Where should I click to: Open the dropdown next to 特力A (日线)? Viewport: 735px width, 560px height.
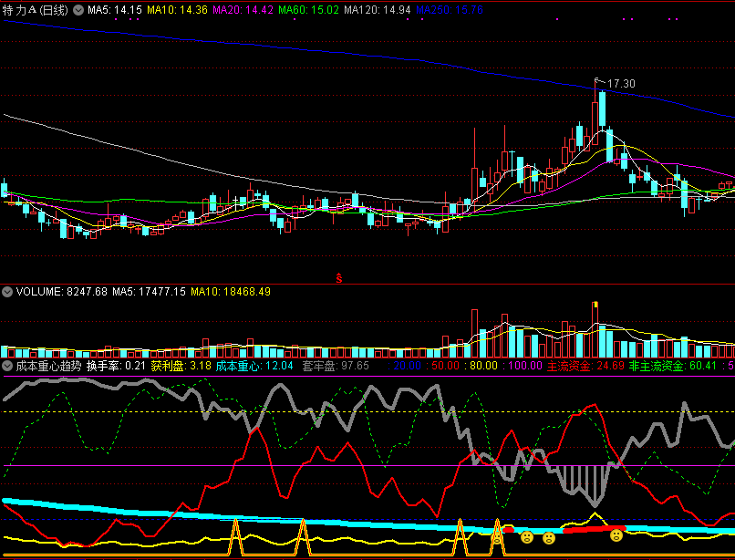78,10
